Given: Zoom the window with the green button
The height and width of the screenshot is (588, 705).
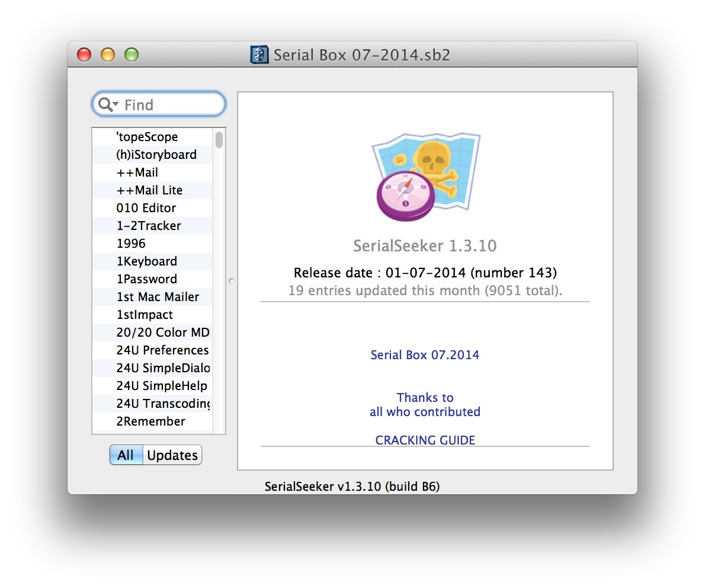Looking at the screenshot, I should coord(132,55).
